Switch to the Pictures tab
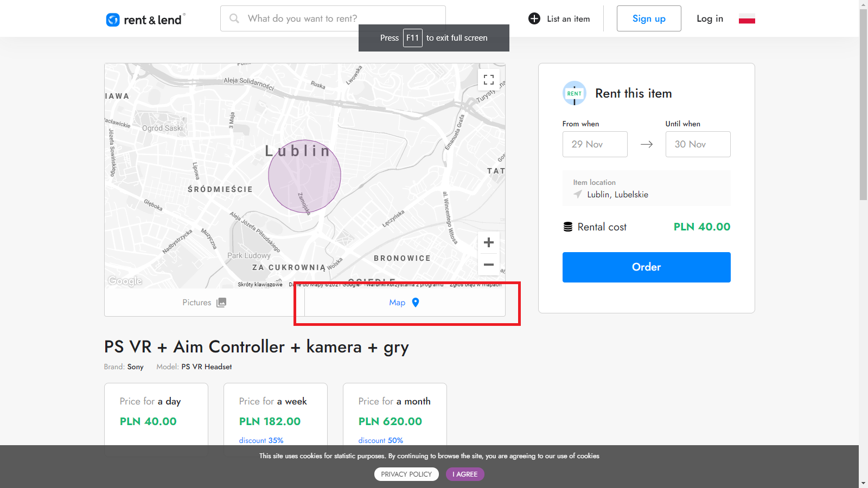Image resolution: width=868 pixels, height=488 pixels. pyautogui.click(x=205, y=303)
